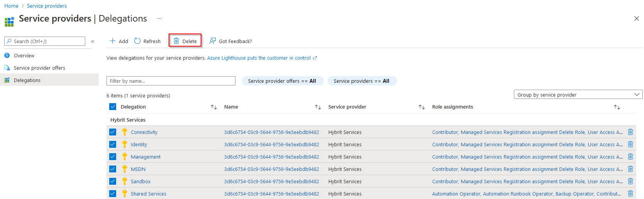
Task: Open the Connectivity delegation link
Action: click(144, 132)
